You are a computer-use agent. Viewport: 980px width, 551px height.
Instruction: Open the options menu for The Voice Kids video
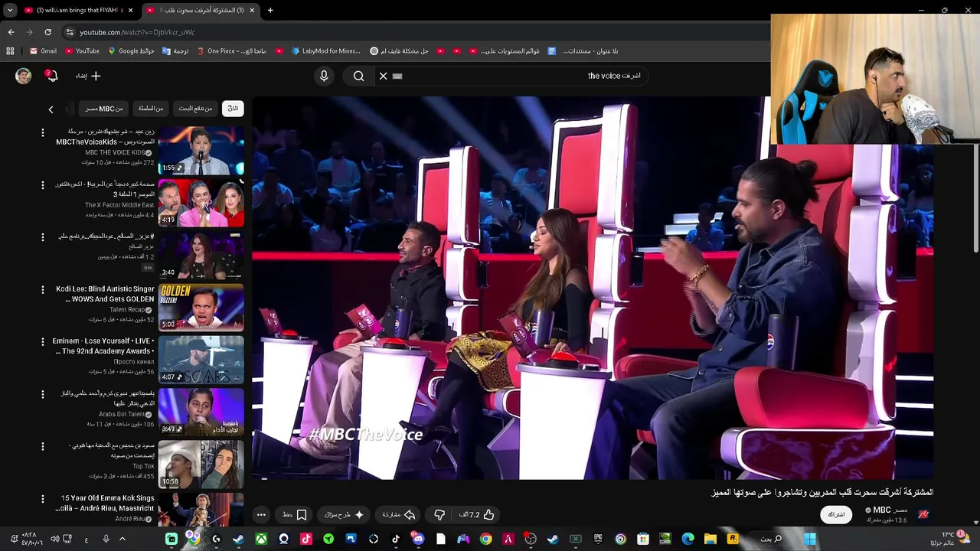43,133
